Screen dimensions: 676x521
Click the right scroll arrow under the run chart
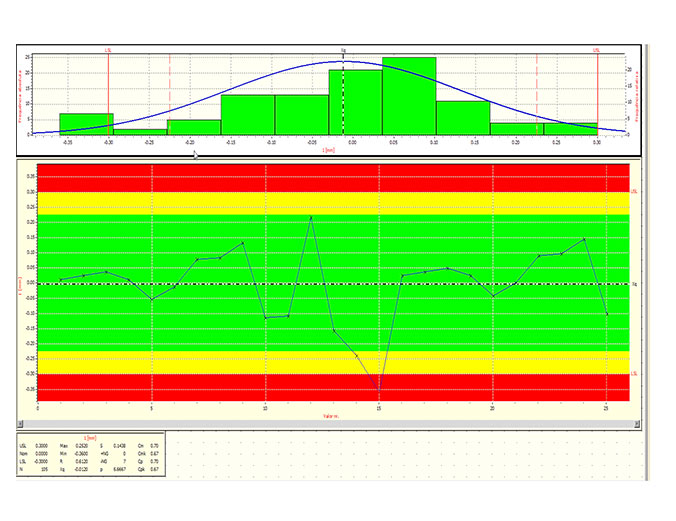click(637, 424)
